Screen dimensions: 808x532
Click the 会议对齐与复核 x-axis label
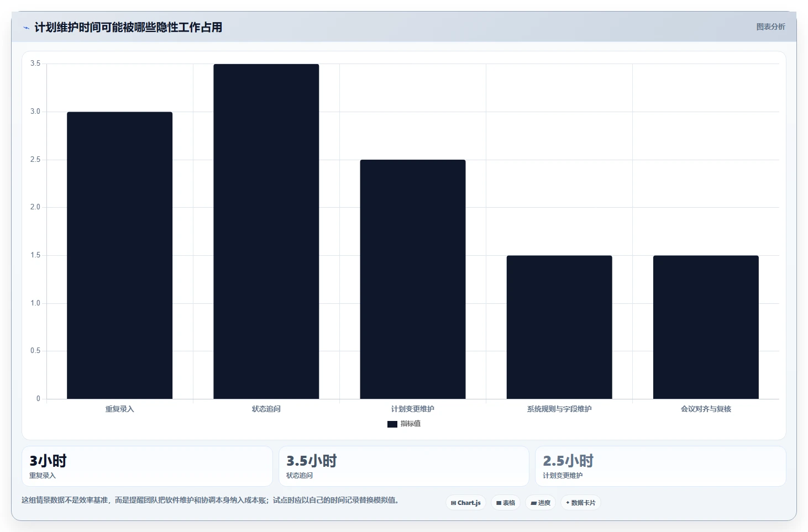pos(706,409)
